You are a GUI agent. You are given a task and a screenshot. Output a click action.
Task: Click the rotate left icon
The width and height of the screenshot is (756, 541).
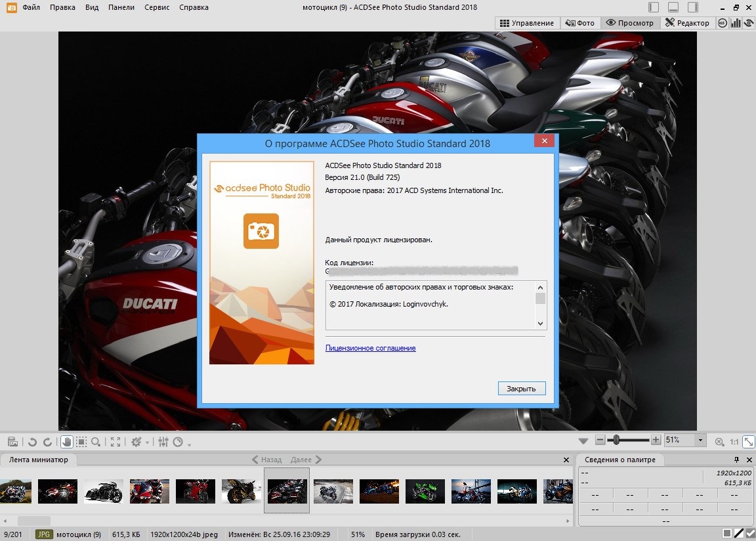pos(32,443)
